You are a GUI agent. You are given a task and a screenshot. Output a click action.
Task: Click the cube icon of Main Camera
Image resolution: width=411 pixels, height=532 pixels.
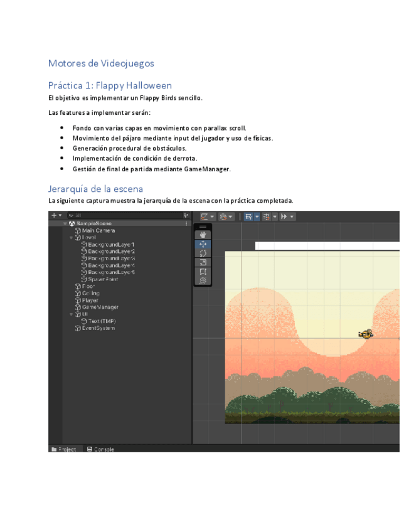(78, 231)
